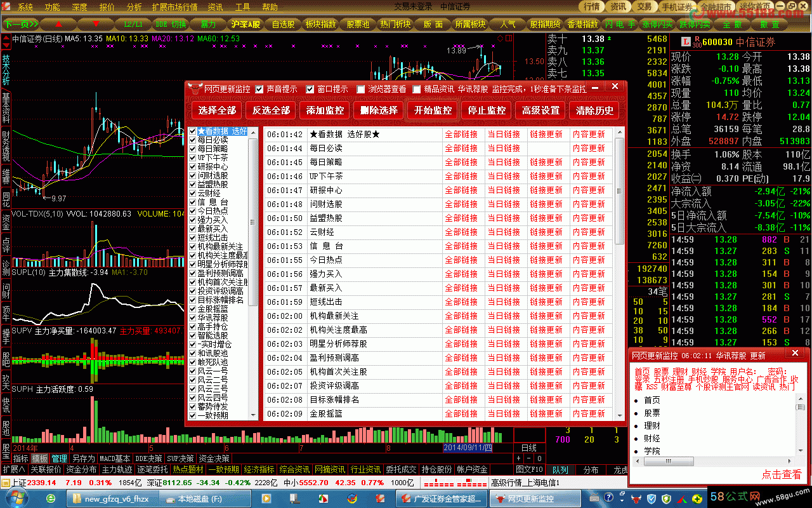Screen dimensions: 812x508
Task: Uncheck 强力买入 in the monitor list
Action: tap(193, 220)
